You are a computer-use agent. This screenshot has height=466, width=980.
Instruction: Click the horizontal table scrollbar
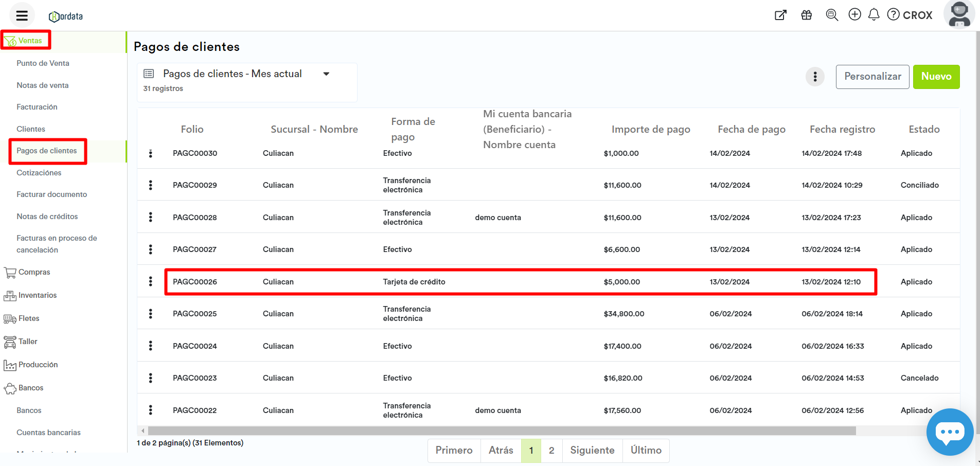click(x=501, y=431)
